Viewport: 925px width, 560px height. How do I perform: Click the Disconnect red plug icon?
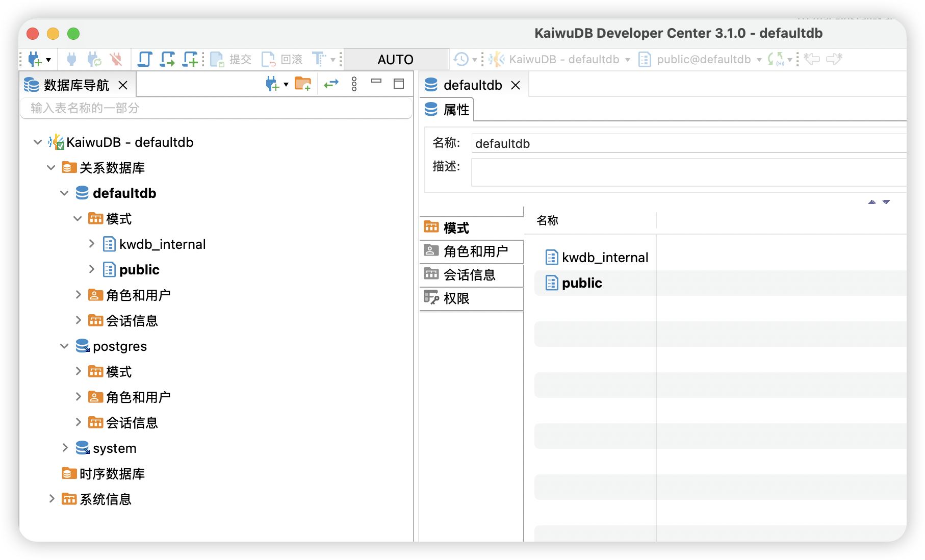click(x=116, y=60)
